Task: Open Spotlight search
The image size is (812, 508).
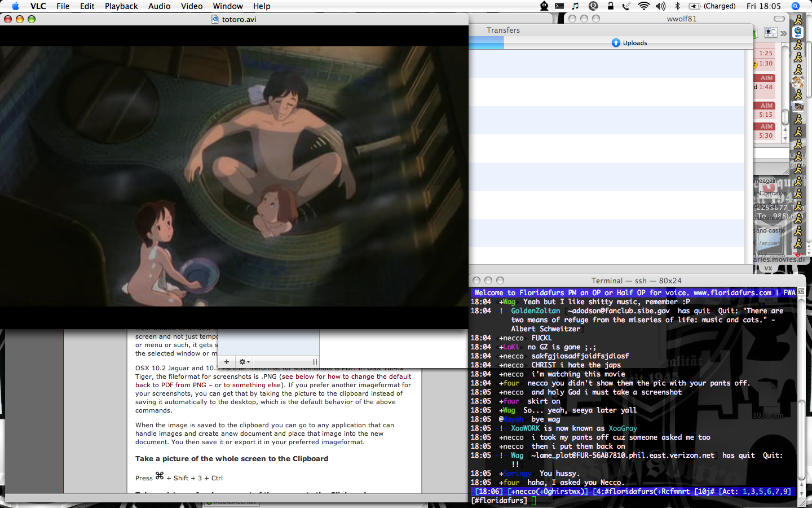Action: (x=796, y=6)
